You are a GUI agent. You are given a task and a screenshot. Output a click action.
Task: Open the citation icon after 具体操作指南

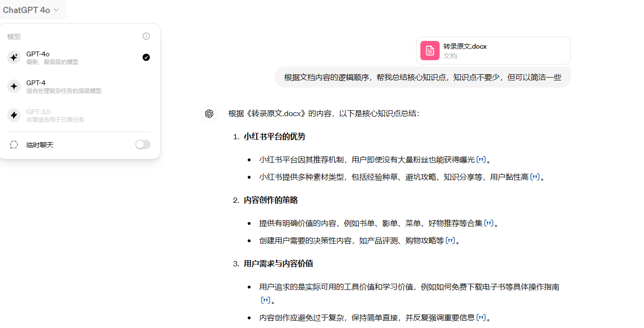265,300
